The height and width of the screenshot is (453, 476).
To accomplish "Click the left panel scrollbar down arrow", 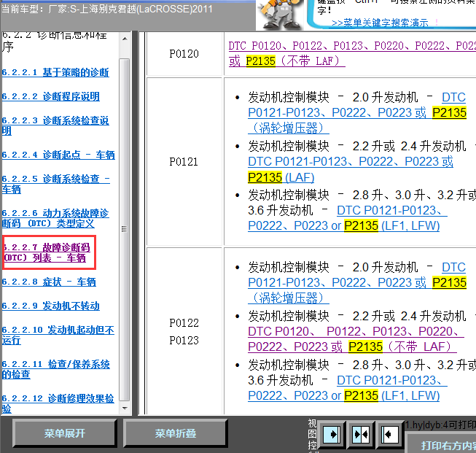I will pos(125,408).
